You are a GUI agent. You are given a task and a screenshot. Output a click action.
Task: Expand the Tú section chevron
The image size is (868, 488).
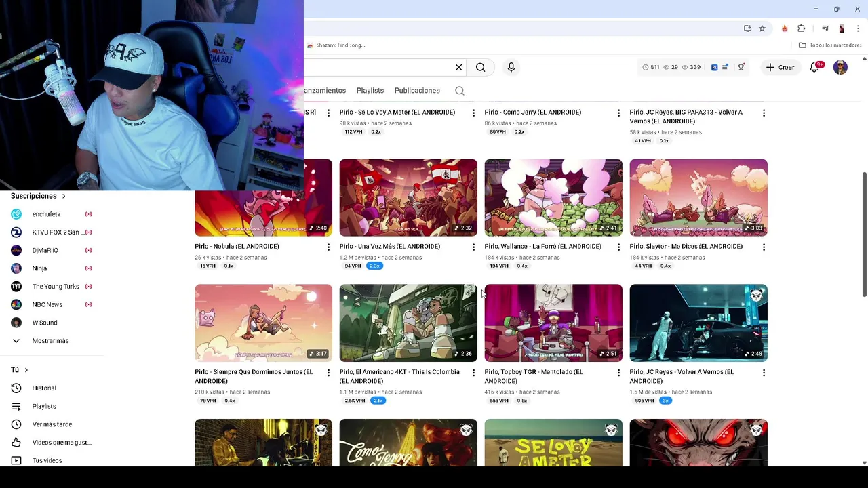(26, 370)
